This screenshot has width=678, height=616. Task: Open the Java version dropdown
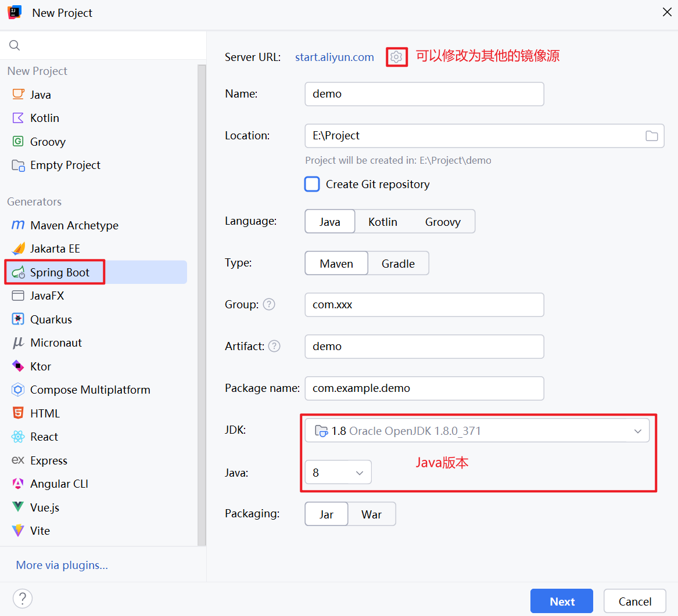[338, 473]
